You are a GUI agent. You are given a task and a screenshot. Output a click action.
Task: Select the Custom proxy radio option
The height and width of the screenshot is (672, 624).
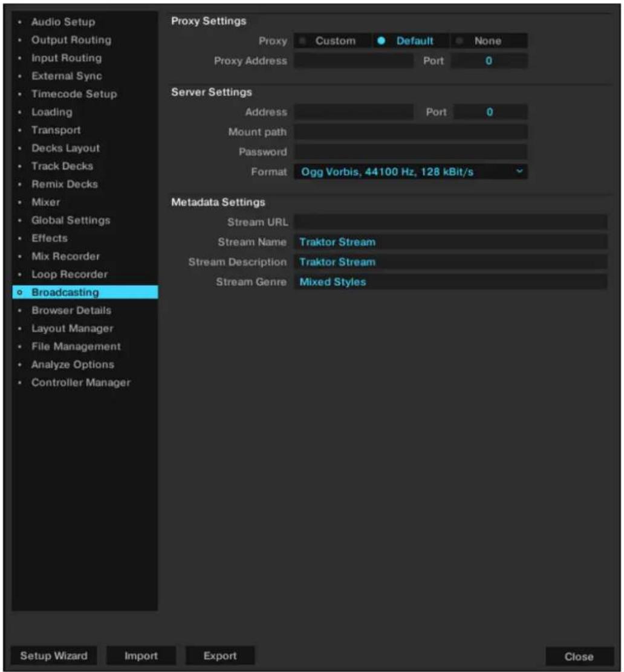333,40
